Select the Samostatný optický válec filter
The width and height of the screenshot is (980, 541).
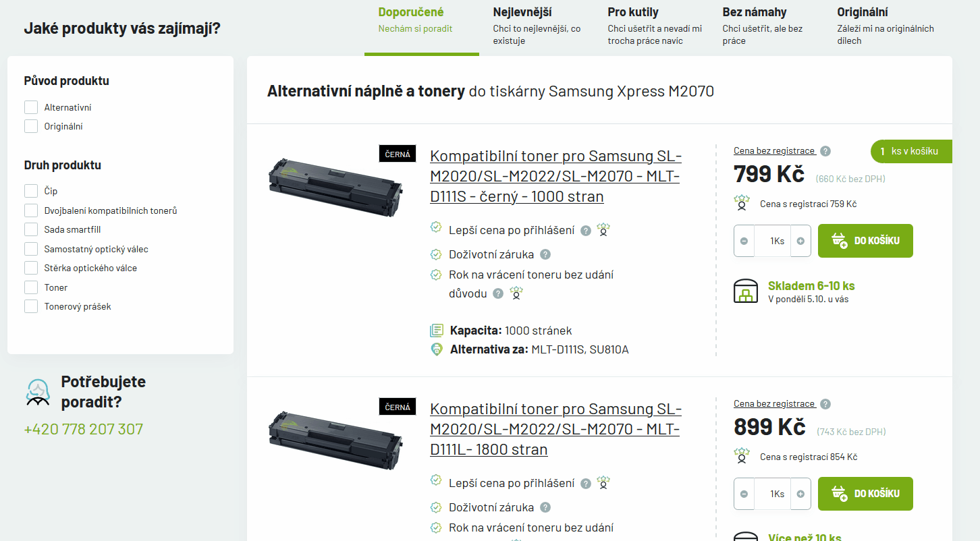pos(31,249)
